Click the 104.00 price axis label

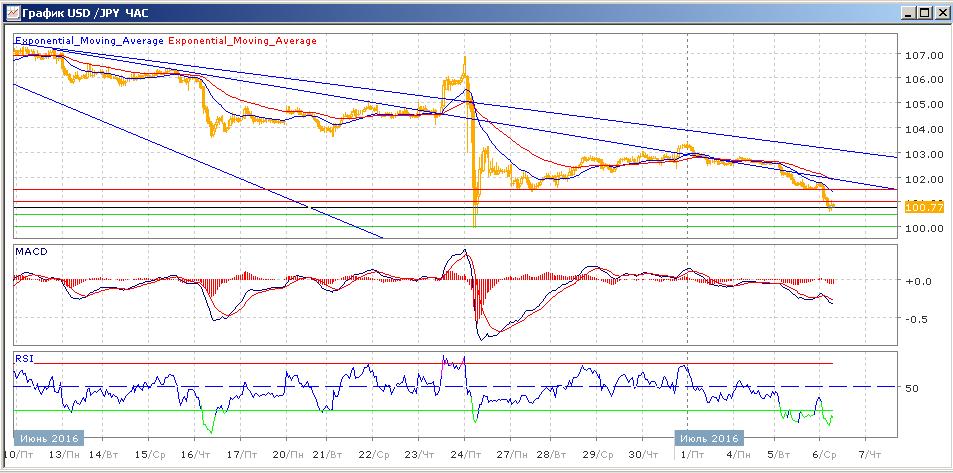click(924, 129)
